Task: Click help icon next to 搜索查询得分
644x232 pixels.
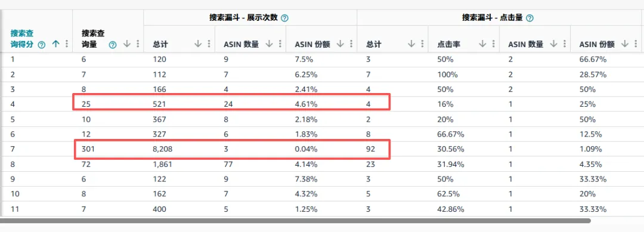Action: click(x=42, y=45)
